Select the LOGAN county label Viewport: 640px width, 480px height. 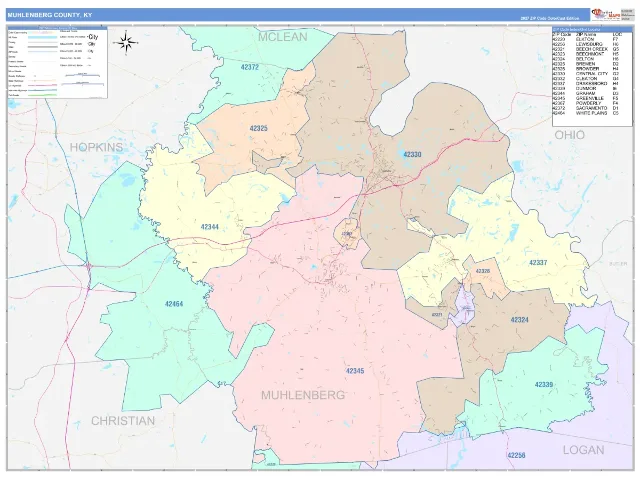pyautogui.click(x=583, y=450)
